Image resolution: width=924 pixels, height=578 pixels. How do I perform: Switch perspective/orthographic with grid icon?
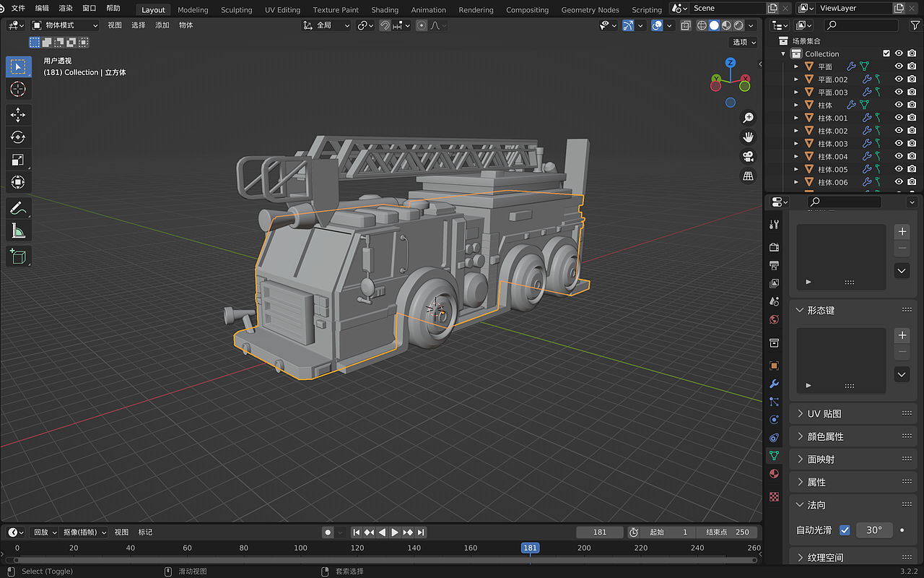[748, 176]
